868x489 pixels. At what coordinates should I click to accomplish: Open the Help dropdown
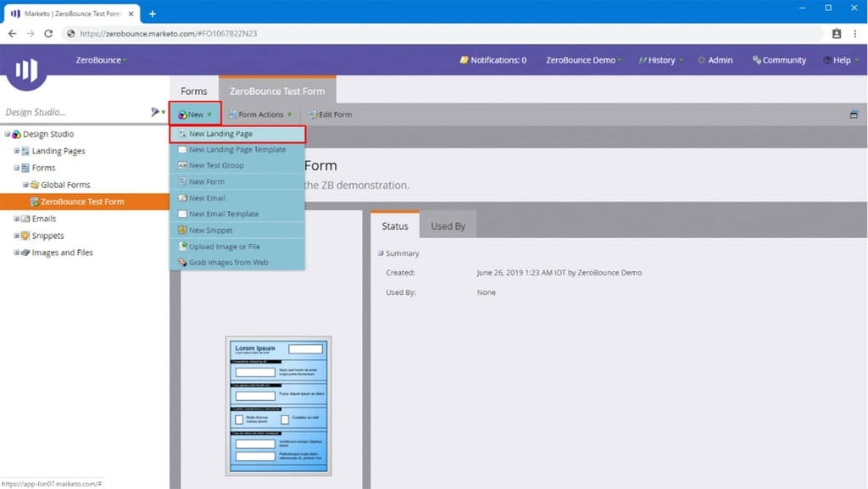[x=841, y=59]
